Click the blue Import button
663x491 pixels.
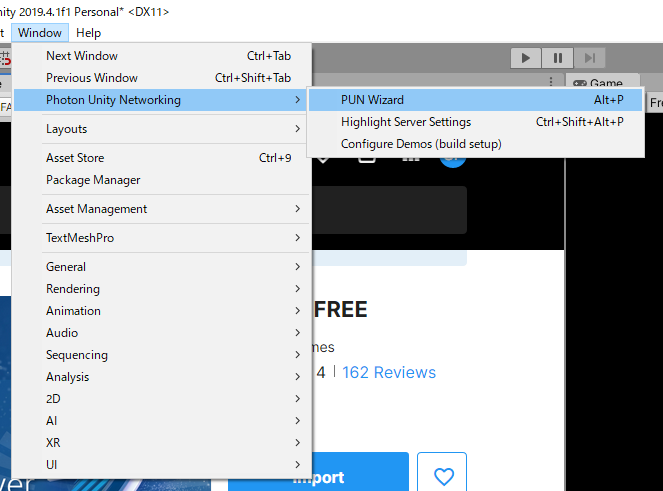361,472
